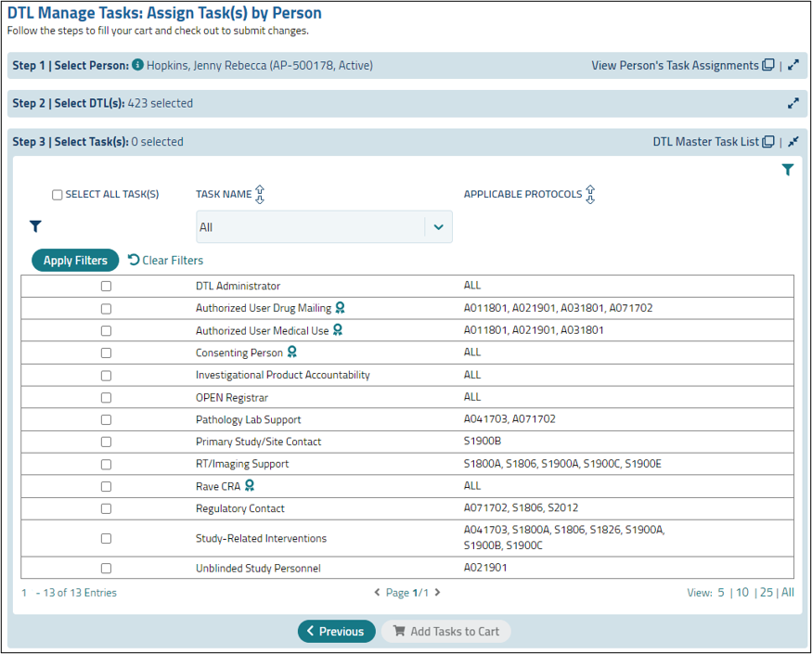Click the filter funnel icon at top right
Viewport: 812px width, 654px height.
(788, 170)
